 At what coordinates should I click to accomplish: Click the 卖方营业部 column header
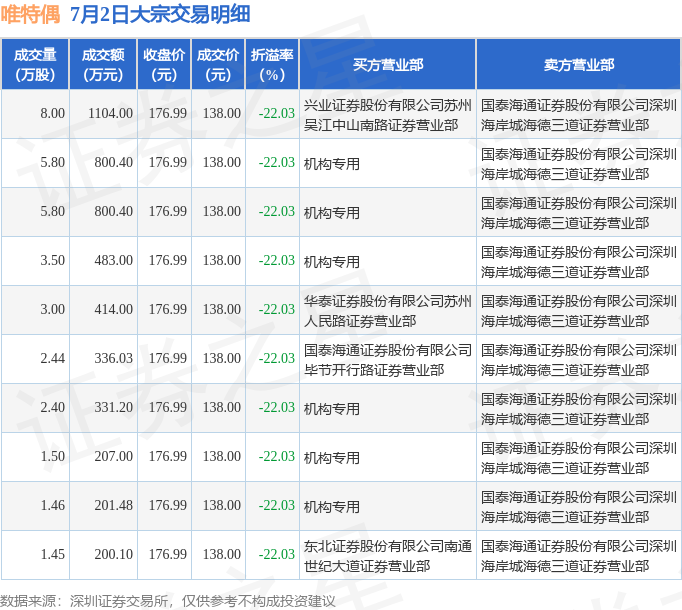578,64
